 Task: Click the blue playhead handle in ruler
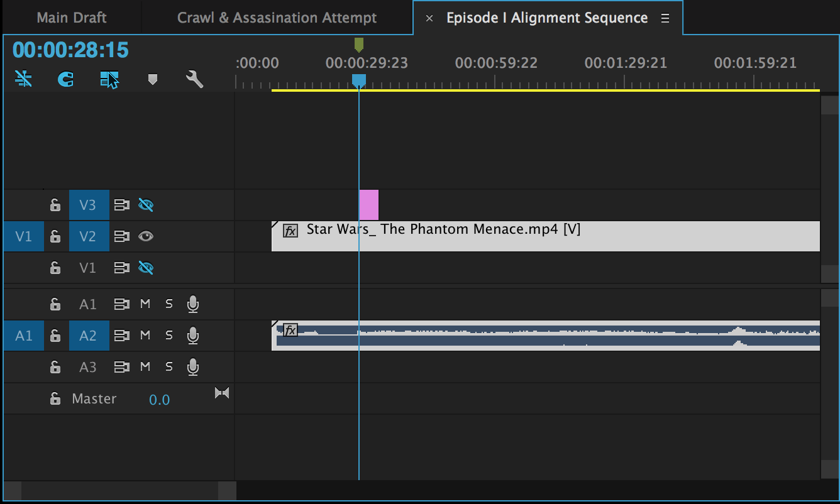tap(359, 81)
